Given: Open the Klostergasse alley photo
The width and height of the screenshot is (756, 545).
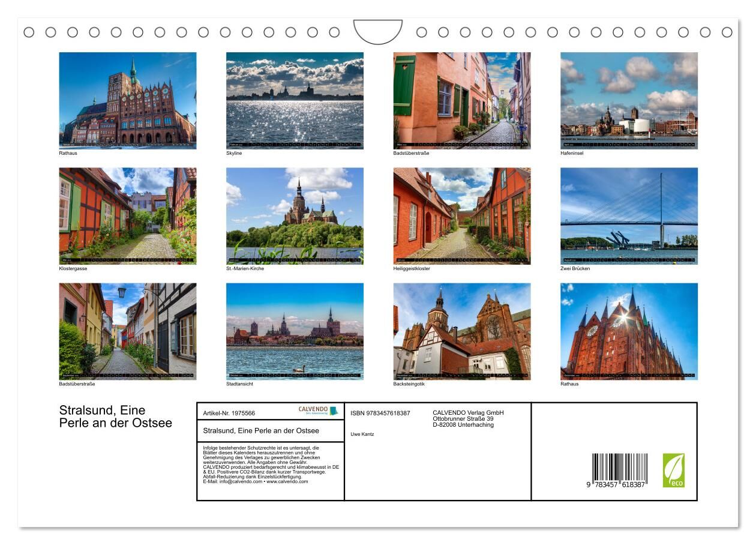Looking at the screenshot, I should 128,215.
